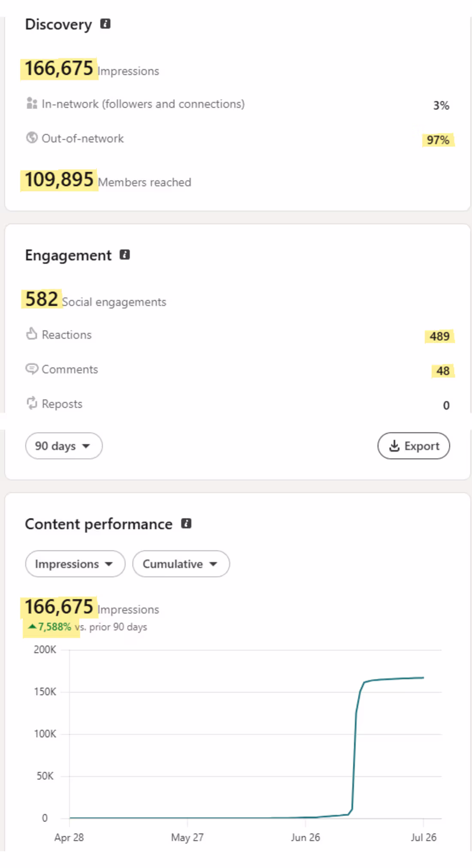
Task: Click the Reactions count 489
Action: click(440, 336)
